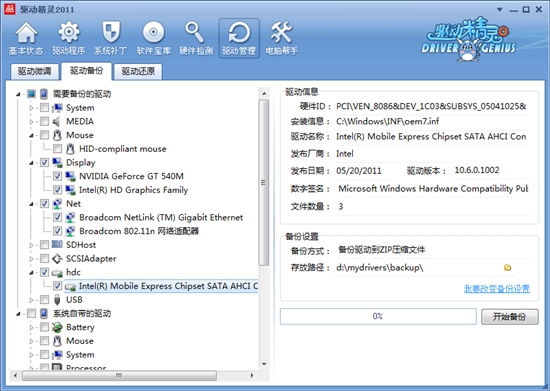Click the HID-compliant mouse icon
Image resolution: width=550 pixels, height=391 pixels.
point(70,149)
